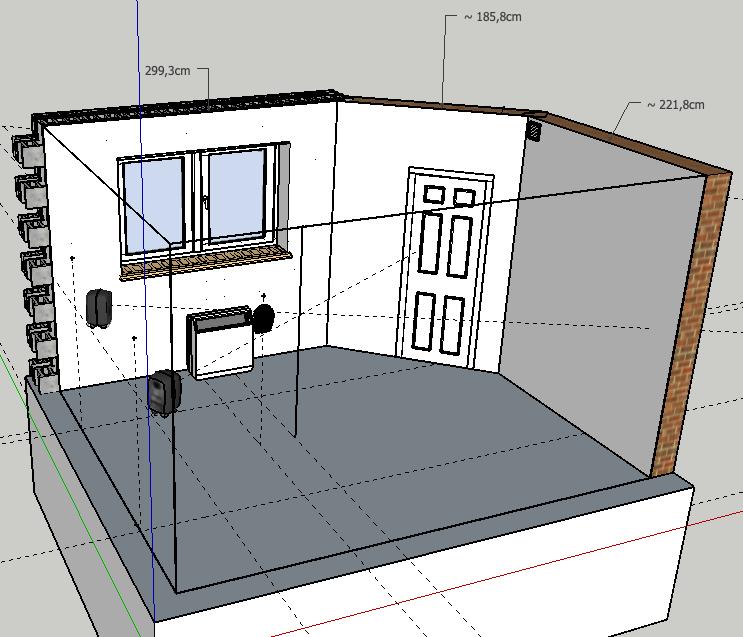Select the dark gray floor surface

click(400, 450)
